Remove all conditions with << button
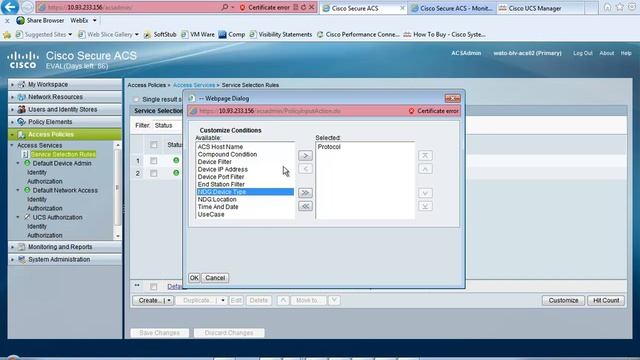 tap(305, 206)
